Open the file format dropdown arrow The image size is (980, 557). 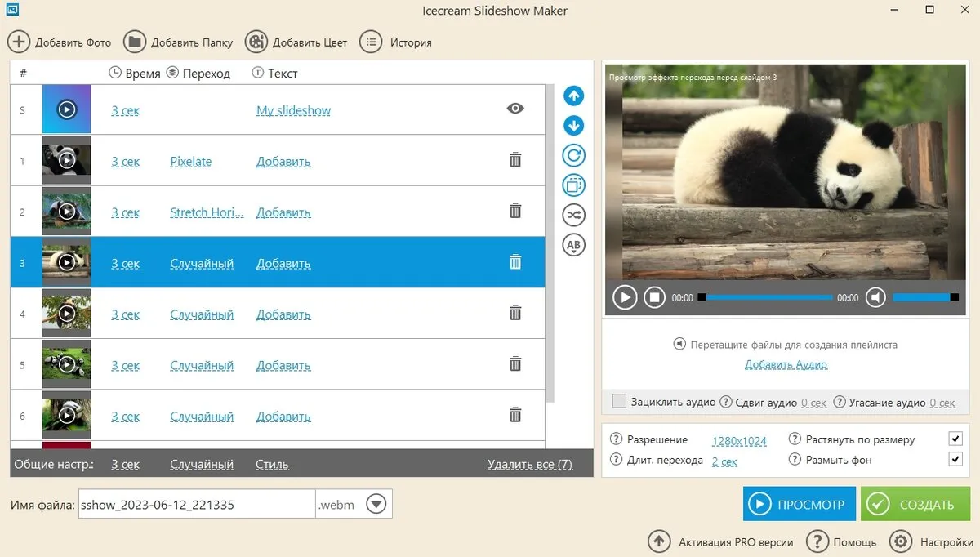pyautogui.click(x=376, y=504)
